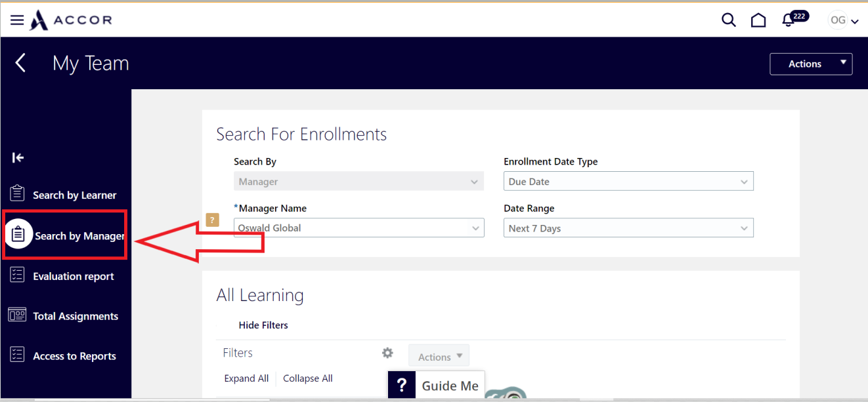Image resolution: width=868 pixels, height=402 pixels.
Task: Go to the home icon
Action: pyautogui.click(x=758, y=20)
